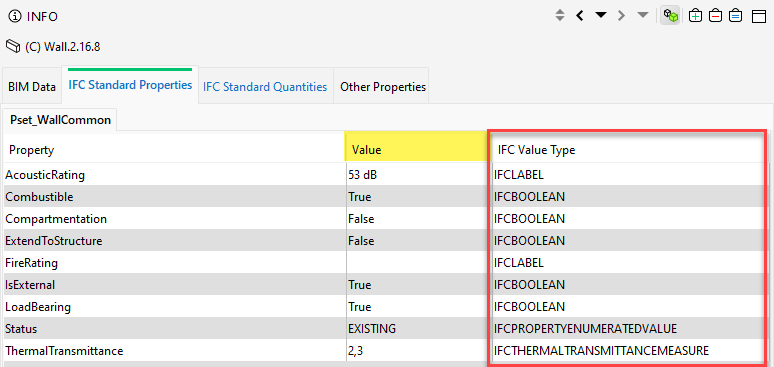Select the FireRating property cell

point(175,263)
